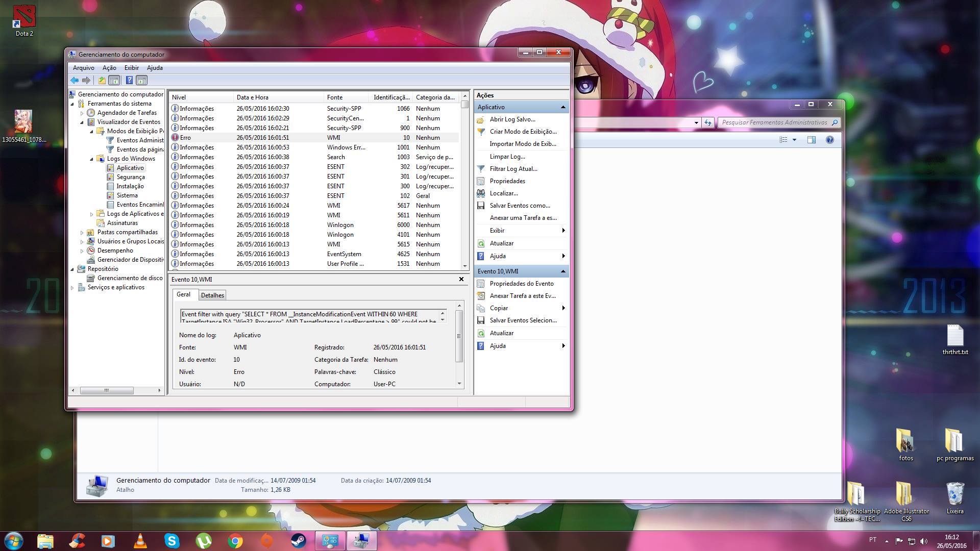Click the help icon in Explorer window

(830, 140)
